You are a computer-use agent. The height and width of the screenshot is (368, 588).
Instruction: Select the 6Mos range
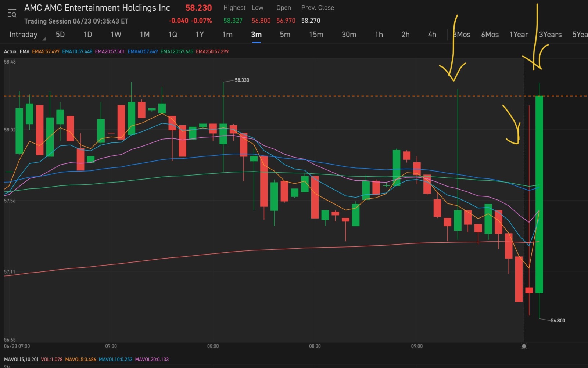tap(490, 35)
